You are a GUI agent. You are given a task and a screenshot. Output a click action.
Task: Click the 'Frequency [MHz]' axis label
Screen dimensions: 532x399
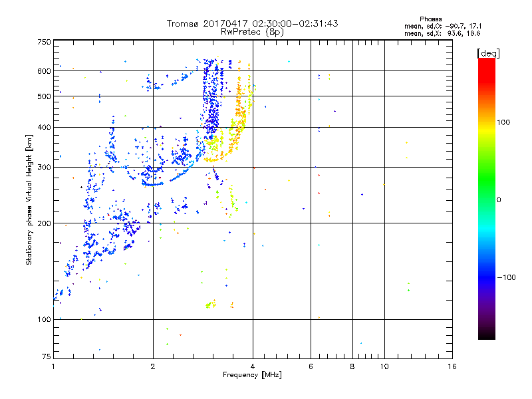click(x=252, y=375)
